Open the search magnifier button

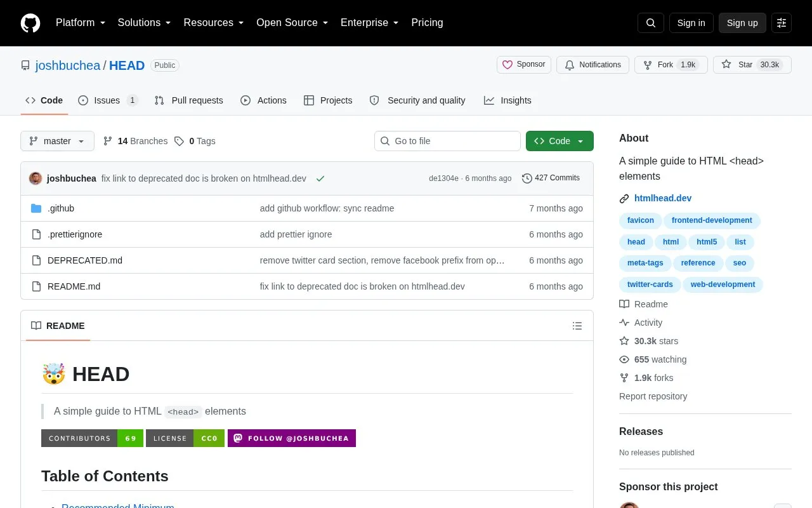coord(651,23)
